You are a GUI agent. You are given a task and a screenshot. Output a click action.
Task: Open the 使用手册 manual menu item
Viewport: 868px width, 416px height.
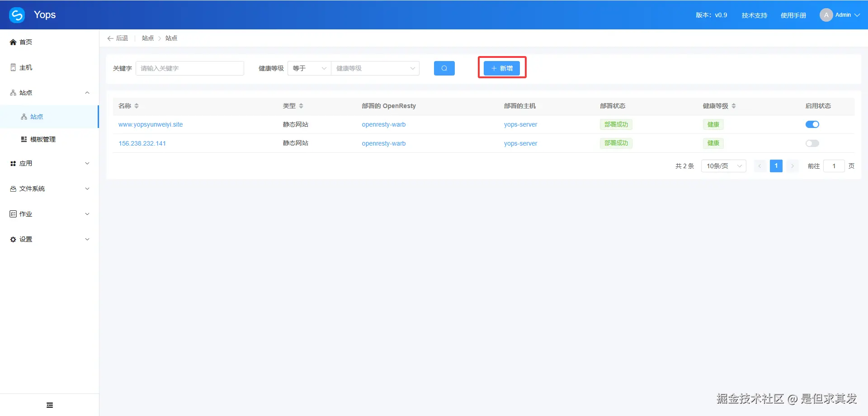pyautogui.click(x=793, y=15)
